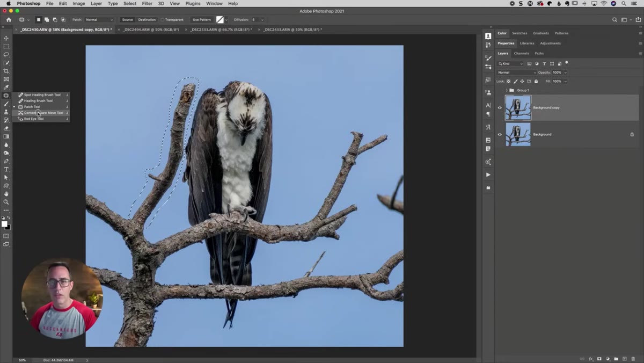Click the Use Pattern button
644x363 pixels.
click(202, 20)
